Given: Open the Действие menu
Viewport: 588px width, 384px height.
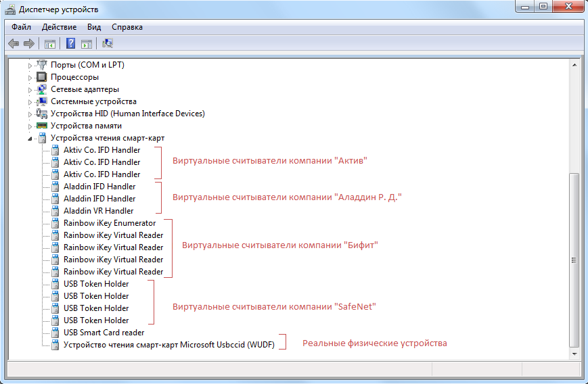Looking at the screenshot, I should (x=59, y=27).
